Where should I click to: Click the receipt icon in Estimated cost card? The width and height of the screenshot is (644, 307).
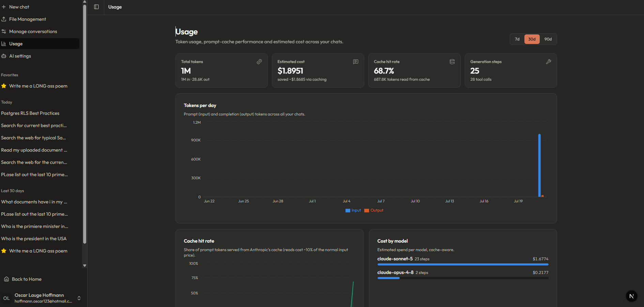[356, 62]
